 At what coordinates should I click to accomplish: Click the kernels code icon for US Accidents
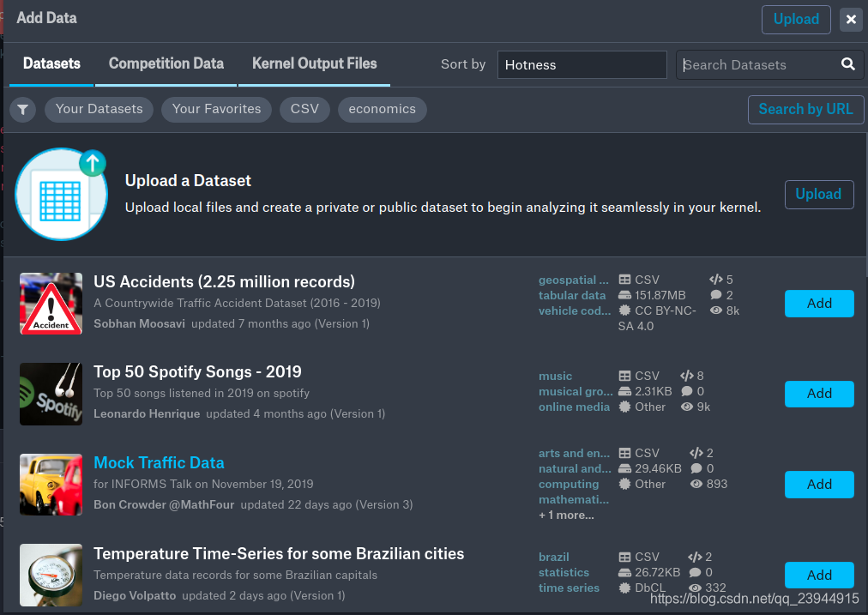(x=716, y=280)
